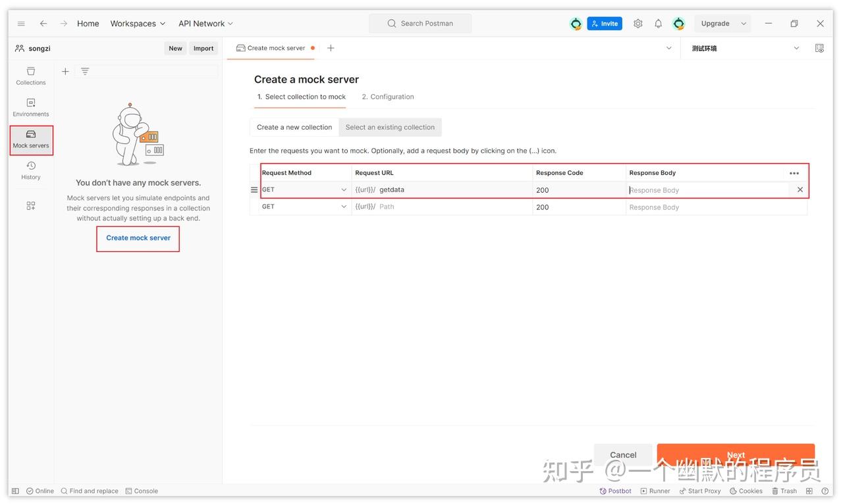Select the Environments sidebar icon
Screen dimensions: 843x504
click(30, 107)
